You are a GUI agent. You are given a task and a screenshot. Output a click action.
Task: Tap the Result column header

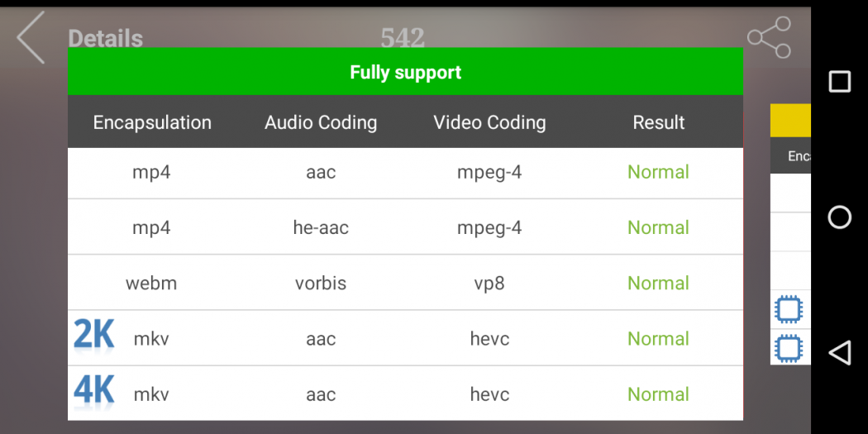[x=659, y=122]
